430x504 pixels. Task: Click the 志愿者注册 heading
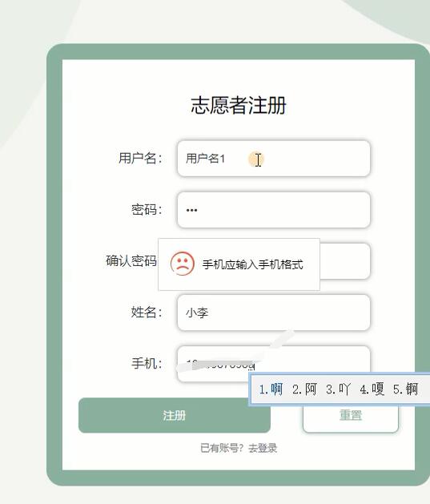239,105
